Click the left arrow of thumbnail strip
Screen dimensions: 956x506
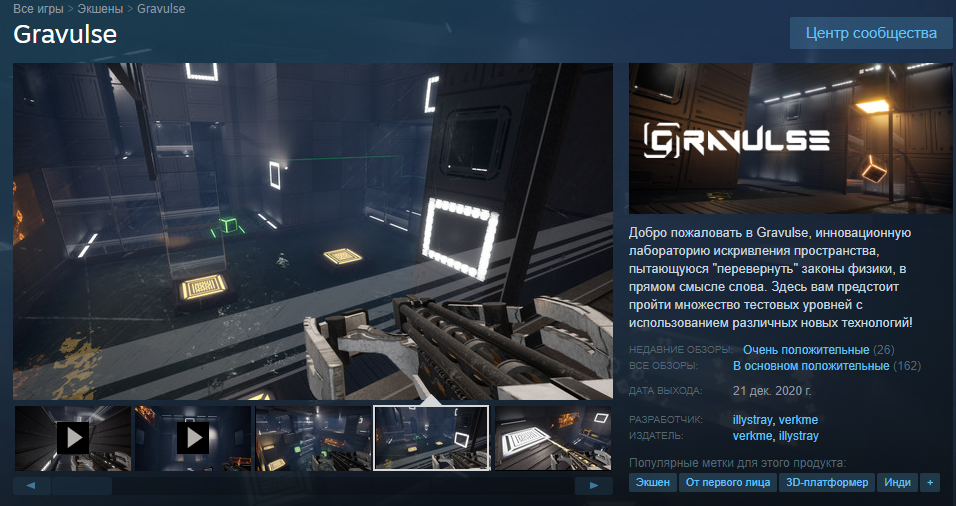(x=30, y=485)
